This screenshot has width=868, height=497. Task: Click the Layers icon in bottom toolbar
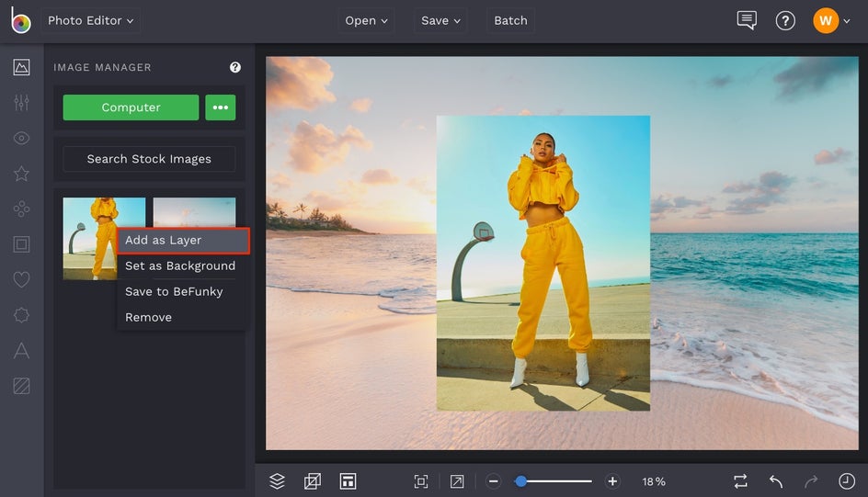pyautogui.click(x=277, y=481)
